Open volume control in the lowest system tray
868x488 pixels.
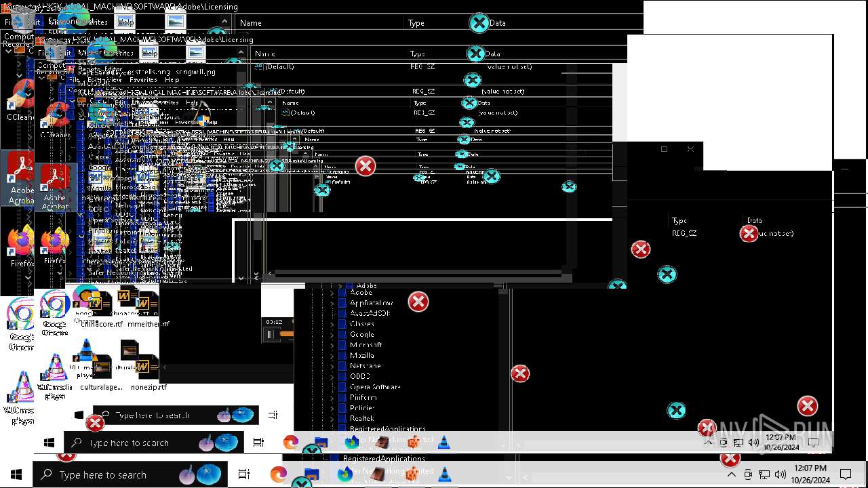(780, 474)
